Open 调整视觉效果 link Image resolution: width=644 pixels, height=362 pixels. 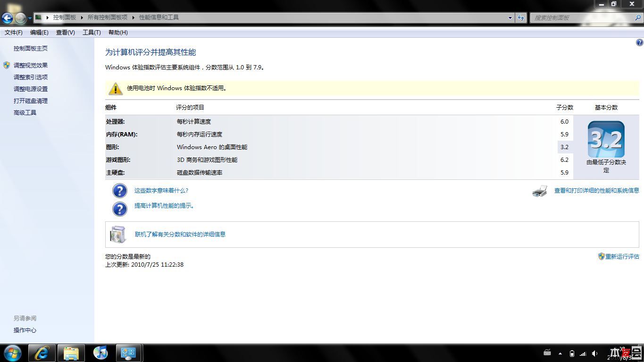point(31,65)
